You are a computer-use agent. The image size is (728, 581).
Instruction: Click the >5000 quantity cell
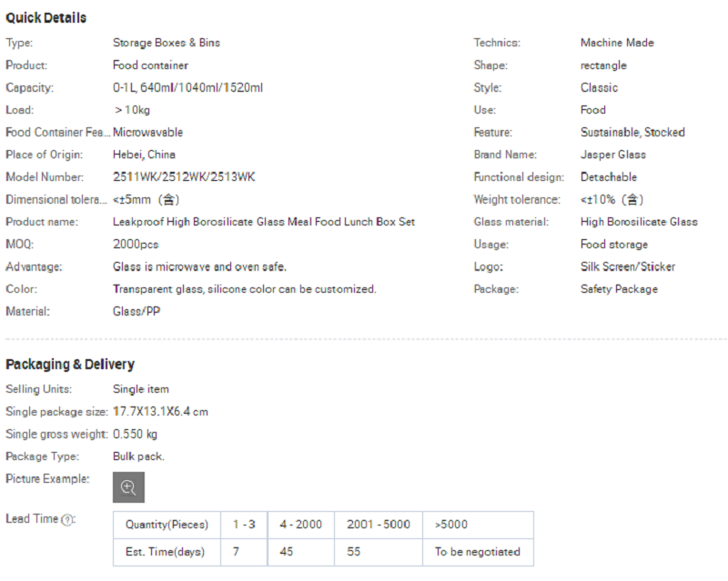click(x=451, y=525)
